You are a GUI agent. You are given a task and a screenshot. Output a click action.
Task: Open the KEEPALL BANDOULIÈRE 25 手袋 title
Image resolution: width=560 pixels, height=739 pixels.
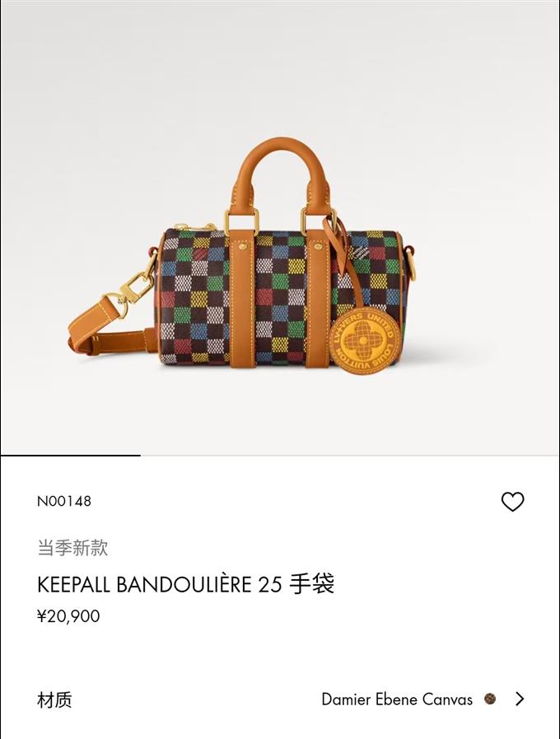(185, 584)
